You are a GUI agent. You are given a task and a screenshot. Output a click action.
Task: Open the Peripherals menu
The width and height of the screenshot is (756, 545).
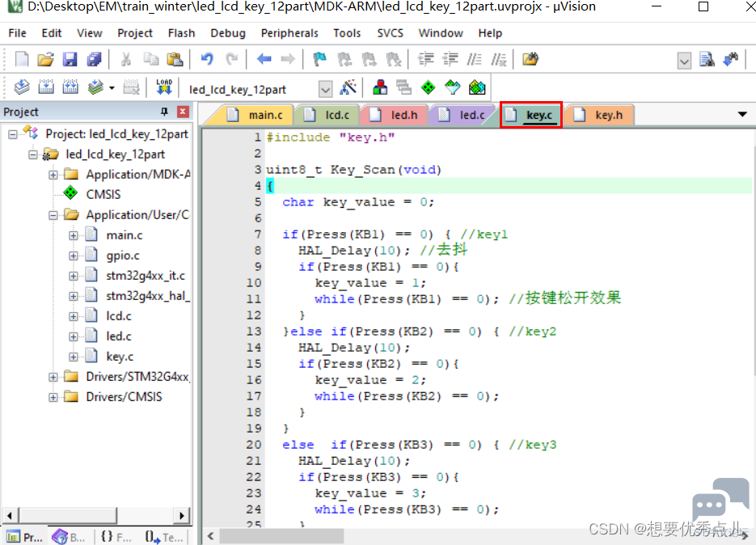[289, 33]
